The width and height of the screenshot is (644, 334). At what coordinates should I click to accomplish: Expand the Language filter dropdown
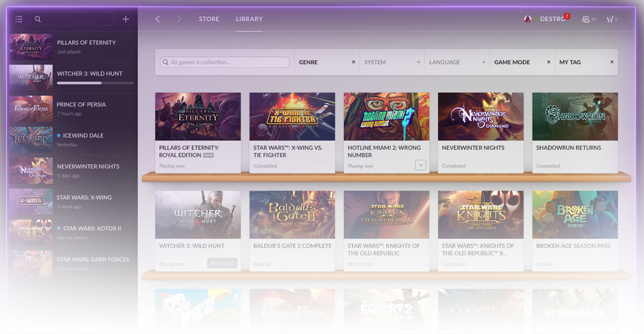(484, 62)
